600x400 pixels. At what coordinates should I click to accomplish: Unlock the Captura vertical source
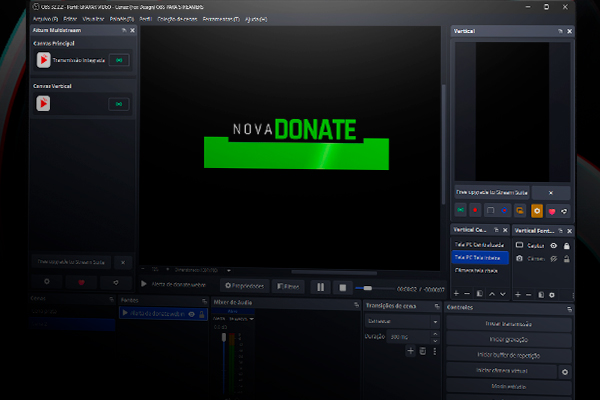[567, 246]
